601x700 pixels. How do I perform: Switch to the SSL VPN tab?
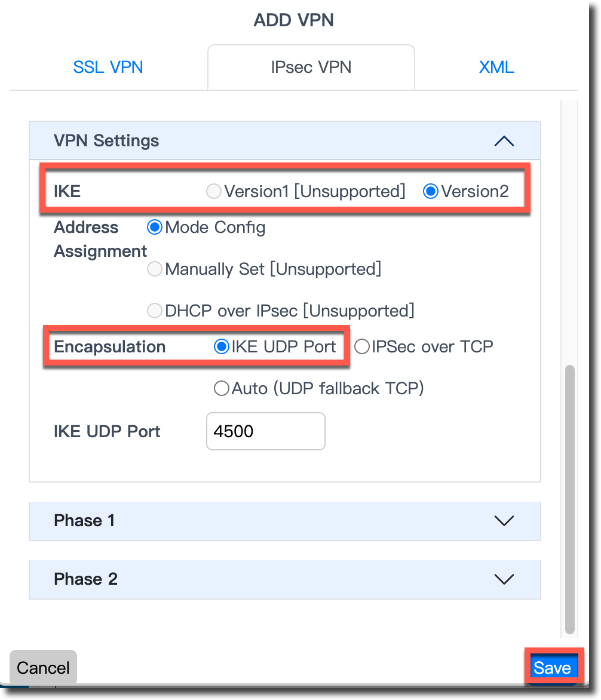108,67
